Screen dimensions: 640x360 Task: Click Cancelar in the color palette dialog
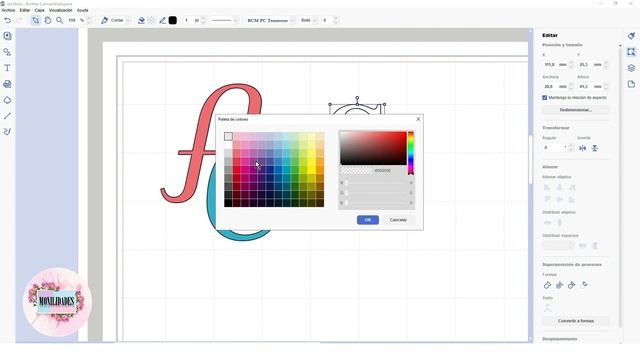coord(398,220)
